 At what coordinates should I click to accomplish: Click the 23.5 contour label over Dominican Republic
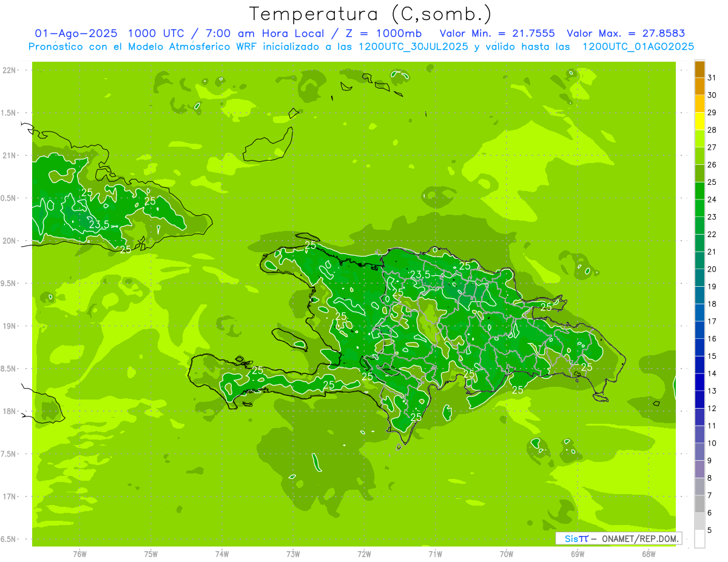[x=420, y=275]
